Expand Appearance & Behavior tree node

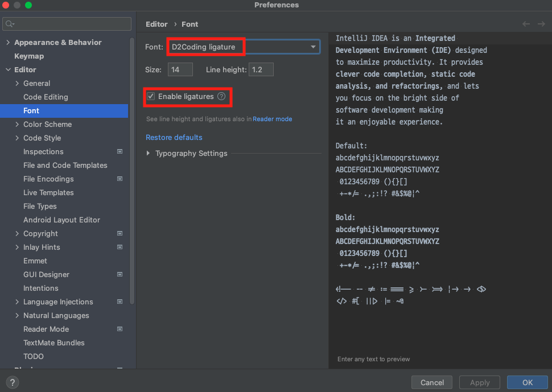coord(8,42)
